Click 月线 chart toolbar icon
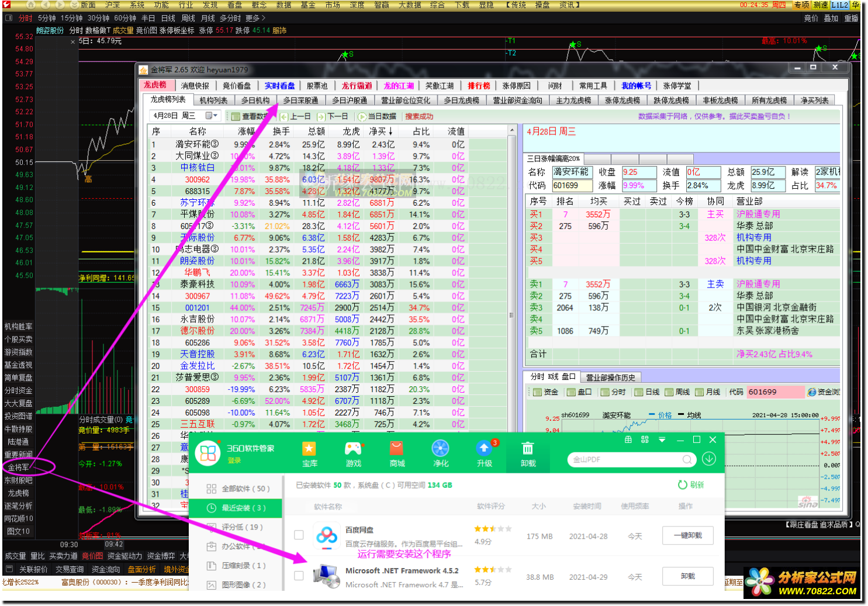Viewport: 868px width, 606px height. (700, 392)
